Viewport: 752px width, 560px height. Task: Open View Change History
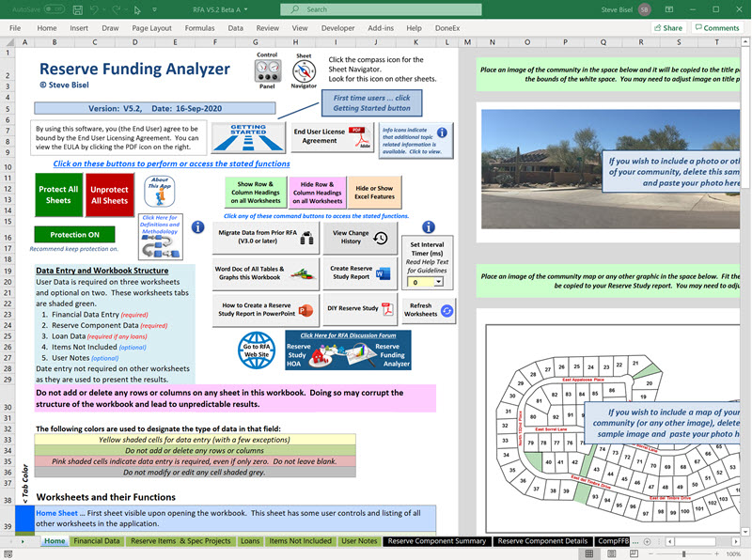click(x=359, y=239)
